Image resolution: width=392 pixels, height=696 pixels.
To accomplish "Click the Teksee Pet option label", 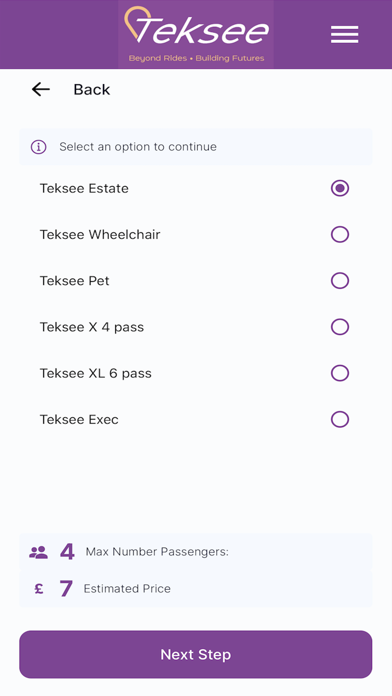I will (75, 281).
